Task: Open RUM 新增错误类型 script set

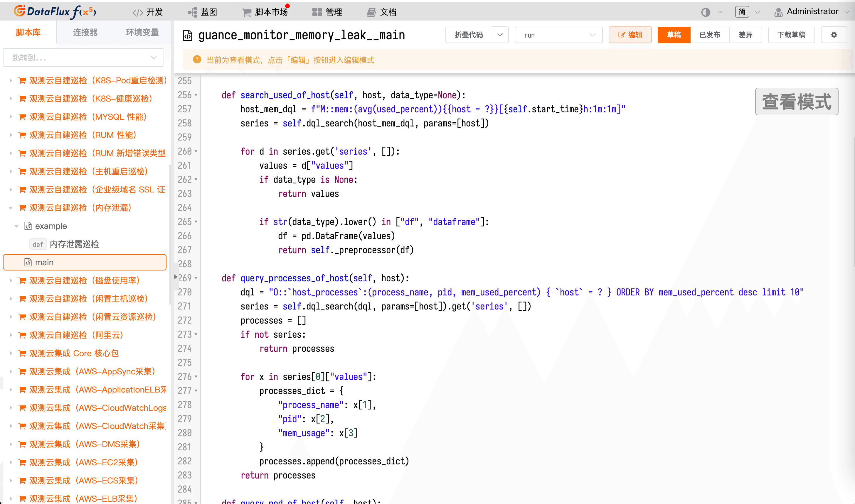Action: click(97, 153)
